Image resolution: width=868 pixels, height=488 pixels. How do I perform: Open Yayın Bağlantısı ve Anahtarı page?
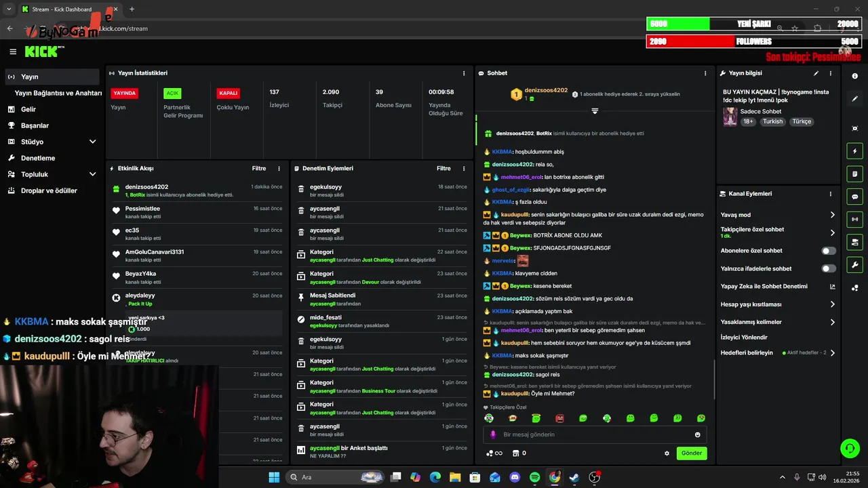[58, 93]
